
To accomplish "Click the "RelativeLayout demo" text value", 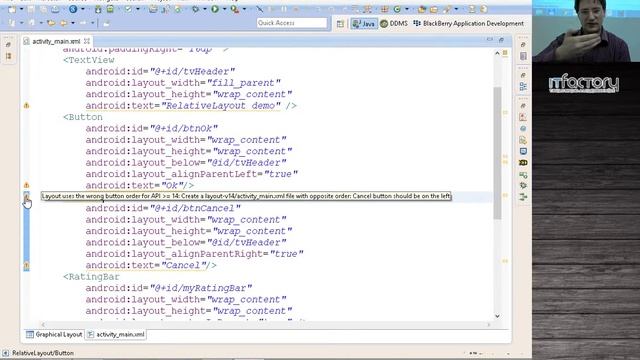I will click(x=221, y=106).
